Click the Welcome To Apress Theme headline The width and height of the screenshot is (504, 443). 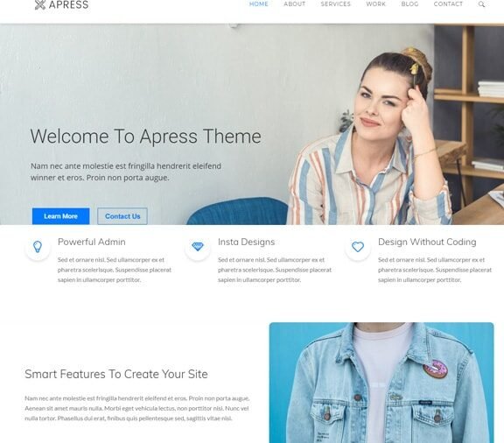tap(145, 137)
